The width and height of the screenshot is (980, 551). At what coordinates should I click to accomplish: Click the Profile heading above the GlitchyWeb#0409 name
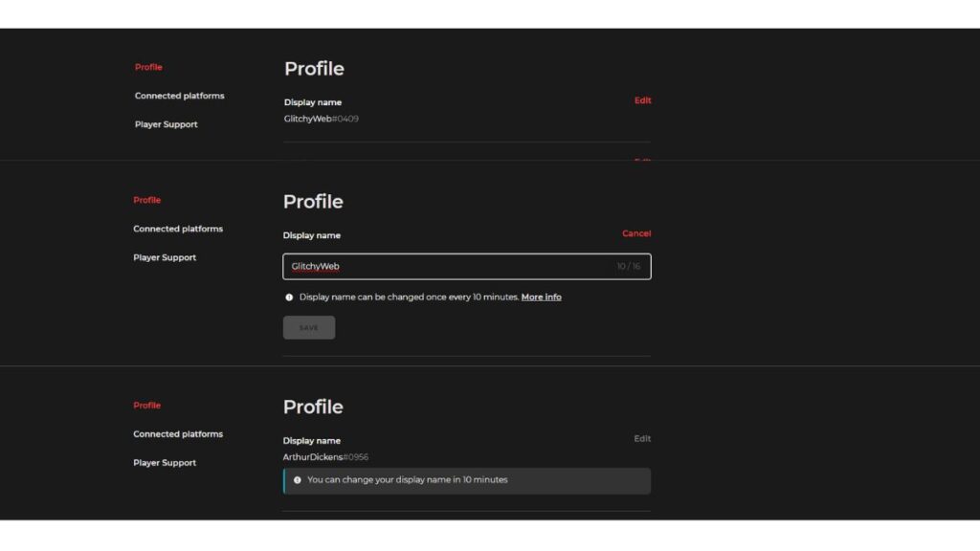[x=314, y=69]
